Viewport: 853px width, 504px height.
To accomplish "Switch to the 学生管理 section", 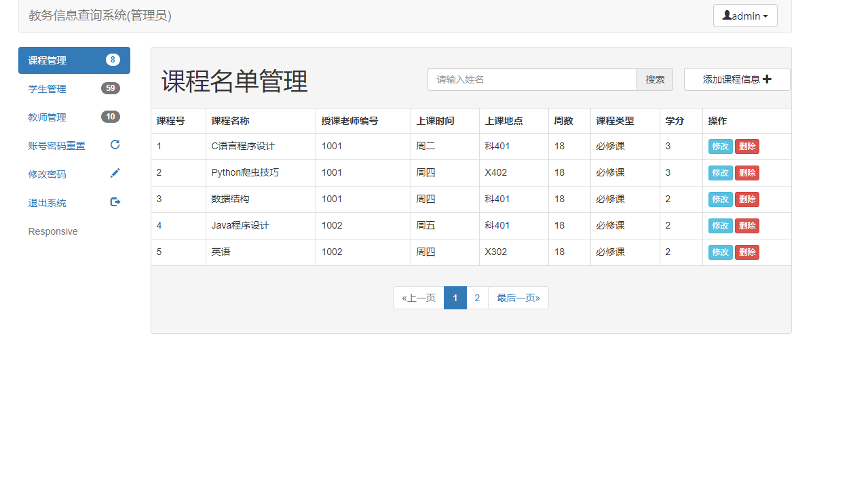I will point(48,88).
